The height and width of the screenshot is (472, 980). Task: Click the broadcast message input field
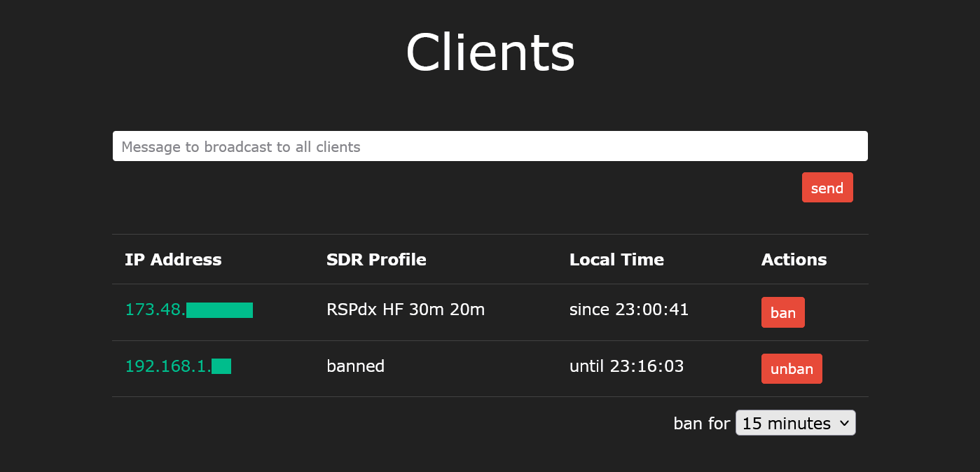(x=490, y=146)
